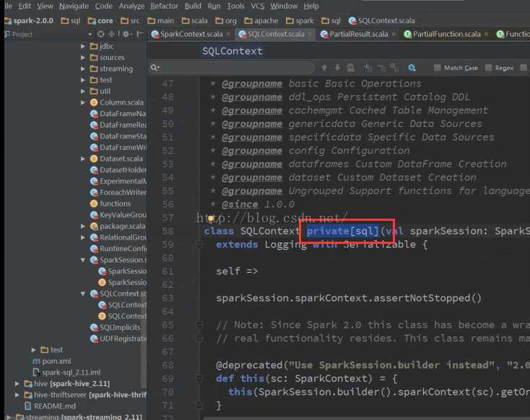Image resolution: width=530 pixels, height=420 pixels.
Task: Select RuntimeConfi file in tree
Action: point(118,248)
